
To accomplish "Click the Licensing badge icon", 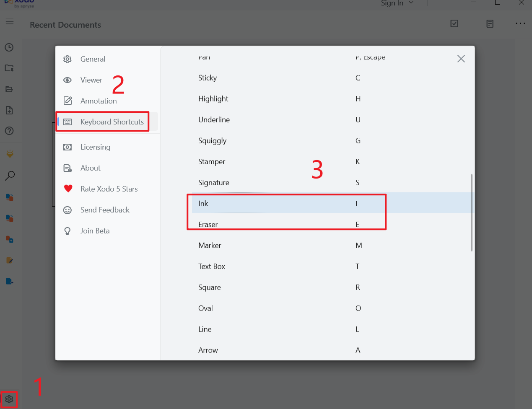I will point(67,147).
